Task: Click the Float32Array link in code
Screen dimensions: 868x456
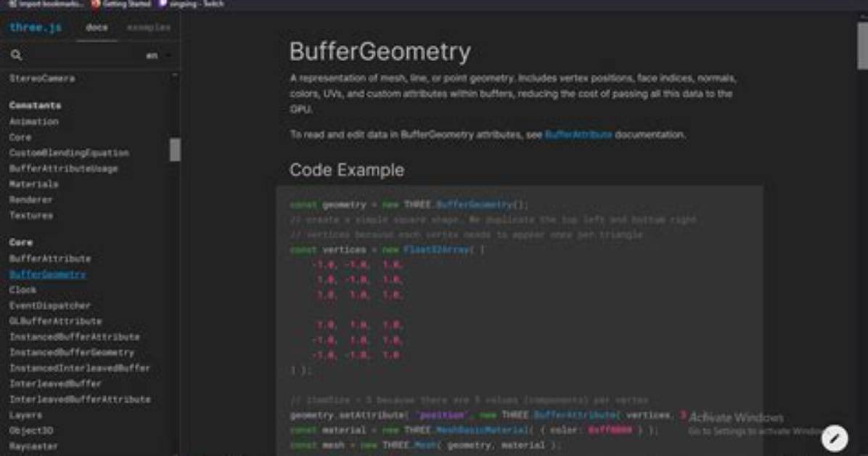Action: click(x=437, y=250)
